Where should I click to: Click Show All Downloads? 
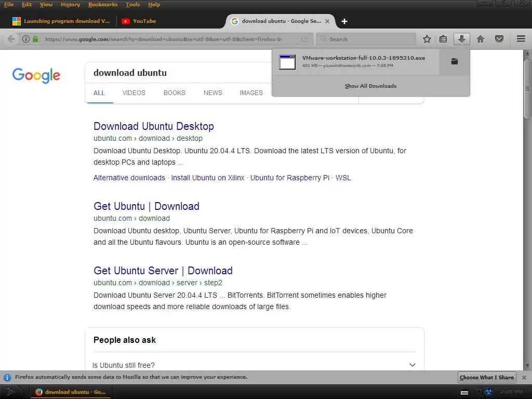[370, 86]
